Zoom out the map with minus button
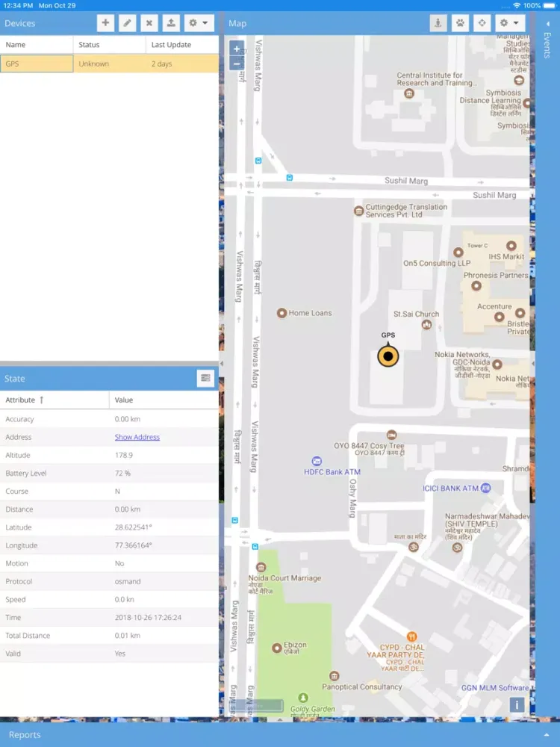The width and height of the screenshot is (560, 747). point(237,63)
